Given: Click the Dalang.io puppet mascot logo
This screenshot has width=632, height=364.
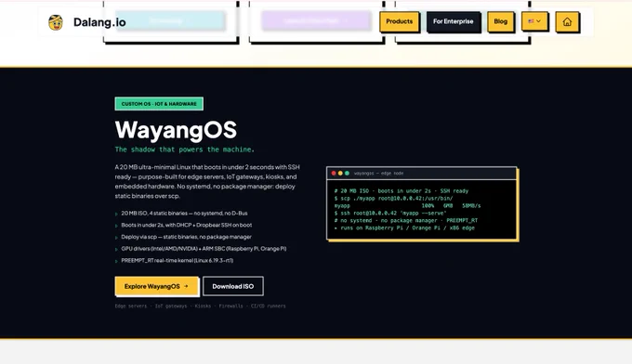Looking at the screenshot, I should coord(56,22).
